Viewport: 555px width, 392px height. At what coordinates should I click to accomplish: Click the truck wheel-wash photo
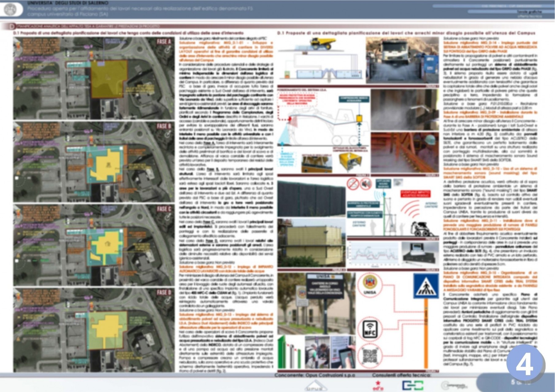click(x=402, y=61)
